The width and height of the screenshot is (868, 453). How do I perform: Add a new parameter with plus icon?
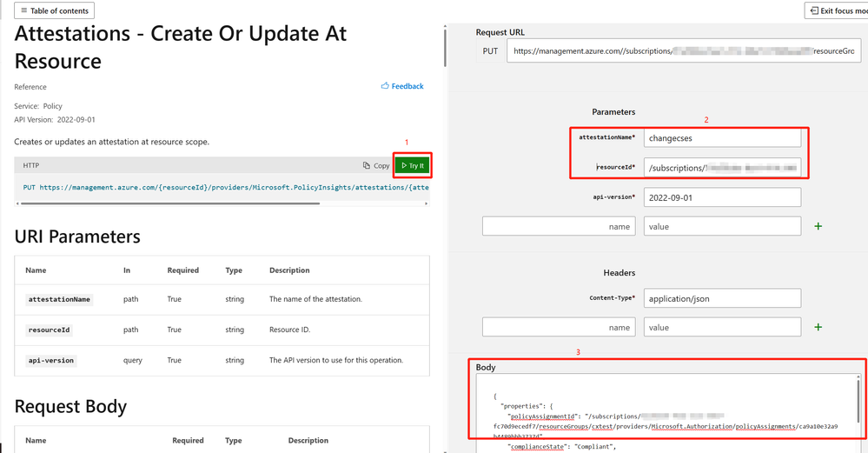pos(818,226)
